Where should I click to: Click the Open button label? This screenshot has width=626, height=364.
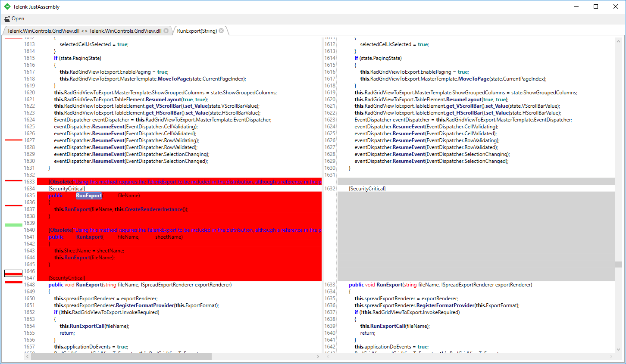(x=18, y=19)
